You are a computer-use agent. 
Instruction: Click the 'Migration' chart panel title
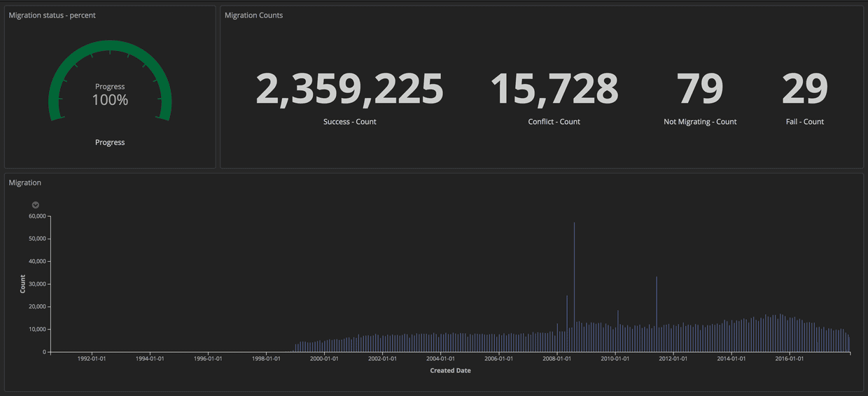coord(24,183)
